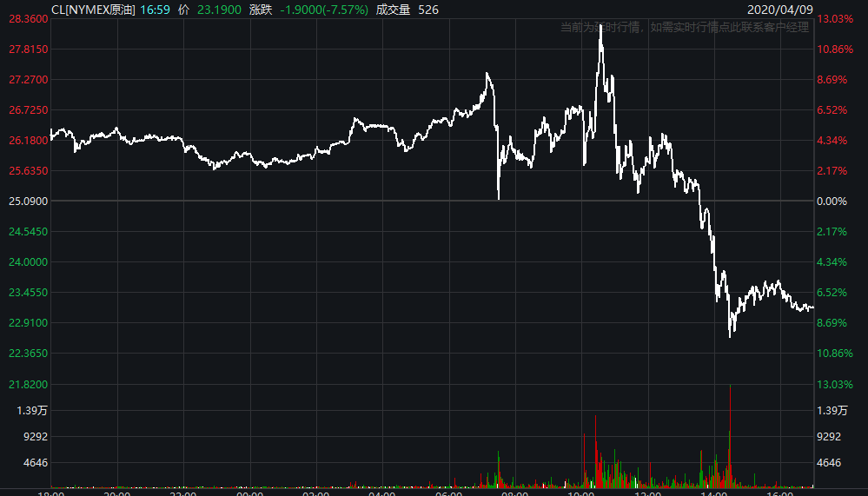This screenshot has width=868, height=496.
Task: Click the highest peak of the price line
Action: 600,26
